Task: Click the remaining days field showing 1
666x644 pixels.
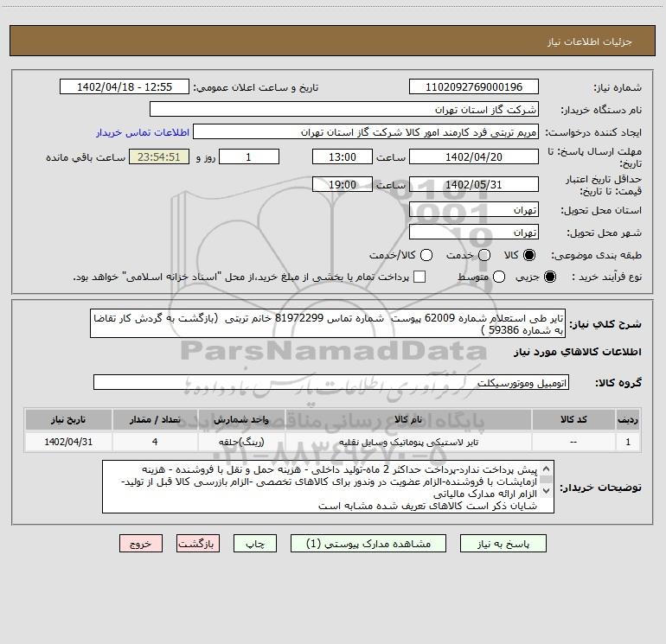Action: tap(249, 157)
